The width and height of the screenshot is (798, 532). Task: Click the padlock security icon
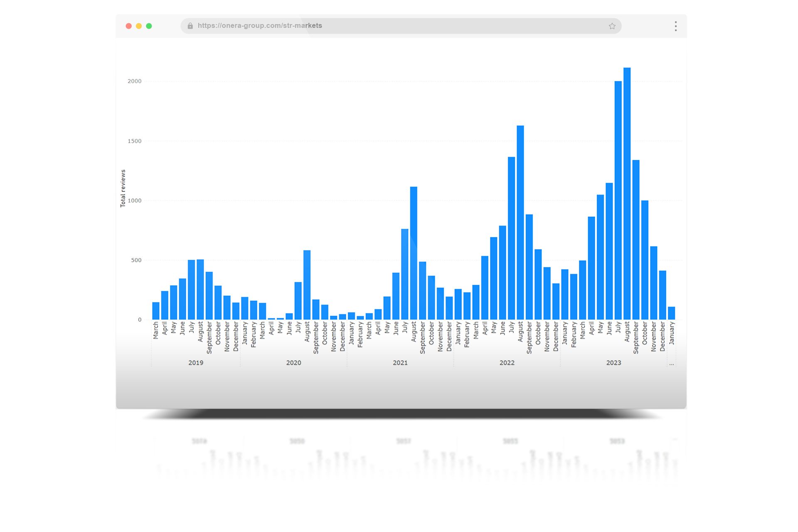190,26
